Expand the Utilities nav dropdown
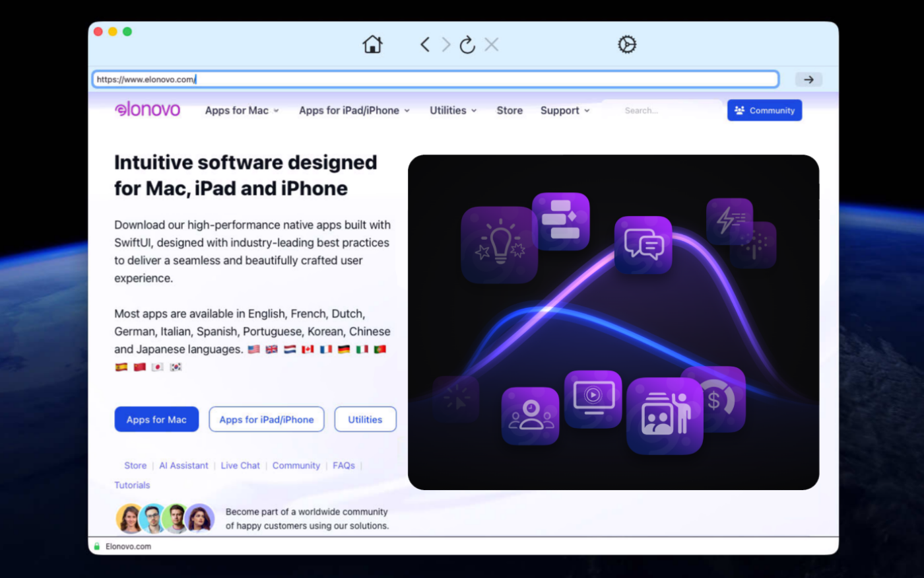Image resolution: width=924 pixels, height=578 pixels. coord(453,110)
